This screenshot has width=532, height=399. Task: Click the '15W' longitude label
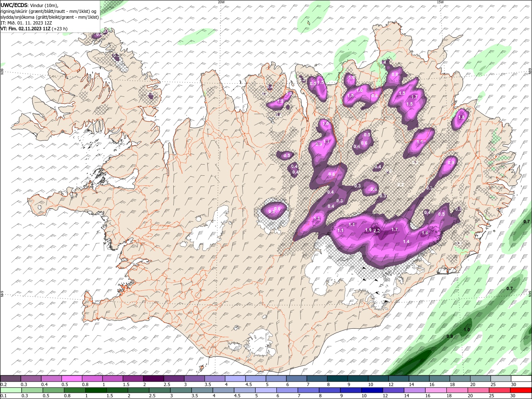(440, 2)
